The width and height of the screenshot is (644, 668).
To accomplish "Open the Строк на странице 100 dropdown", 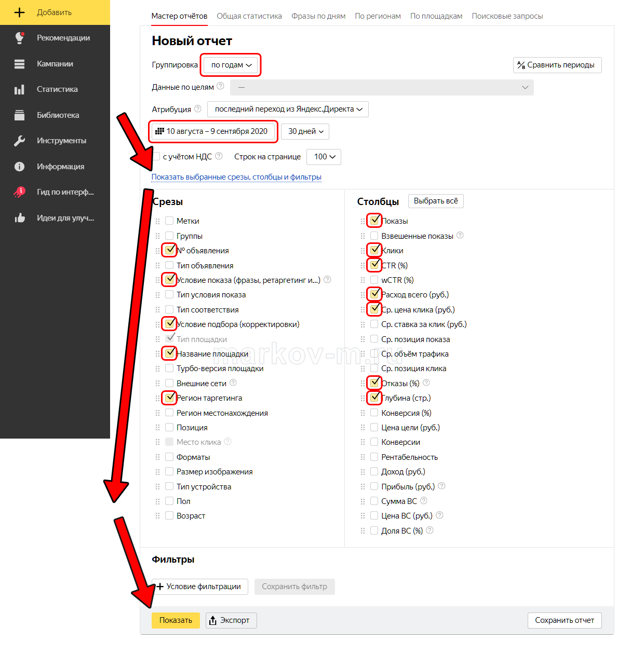I will point(324,157).
